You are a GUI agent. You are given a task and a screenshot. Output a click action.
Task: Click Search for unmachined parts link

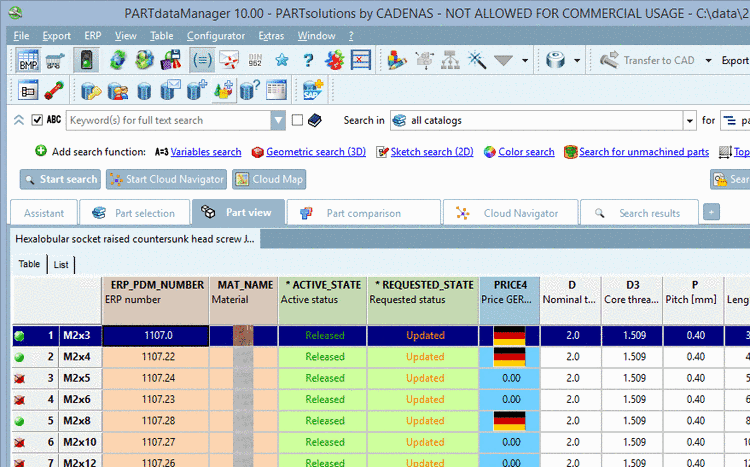click(x=644, y=152)
